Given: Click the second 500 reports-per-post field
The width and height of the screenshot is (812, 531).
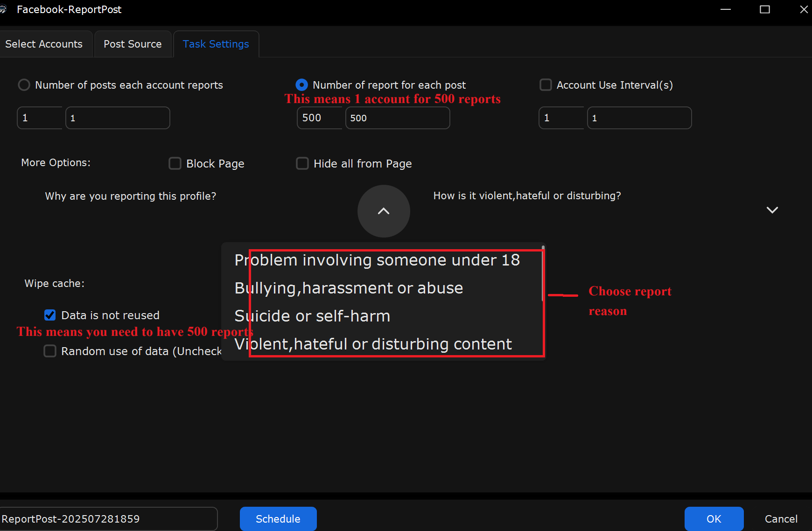Looking at the screenshot, I should click(398, 118).
